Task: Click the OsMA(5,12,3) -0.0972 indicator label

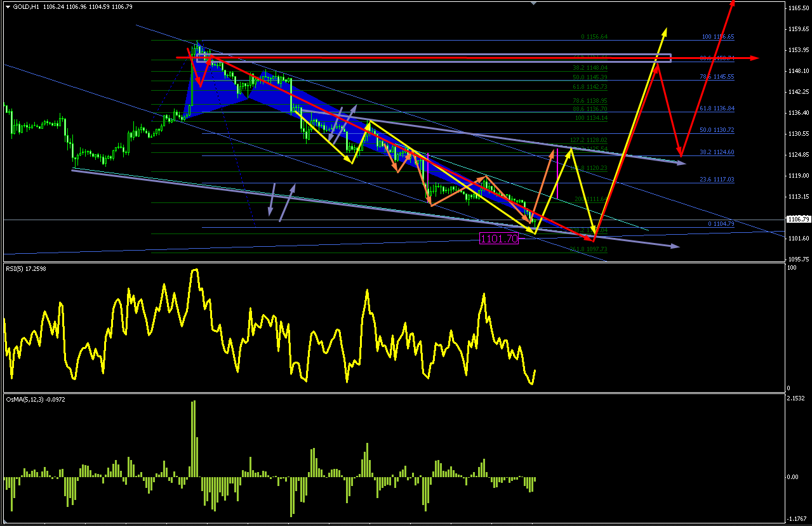Action: click(x=35, y=399)
